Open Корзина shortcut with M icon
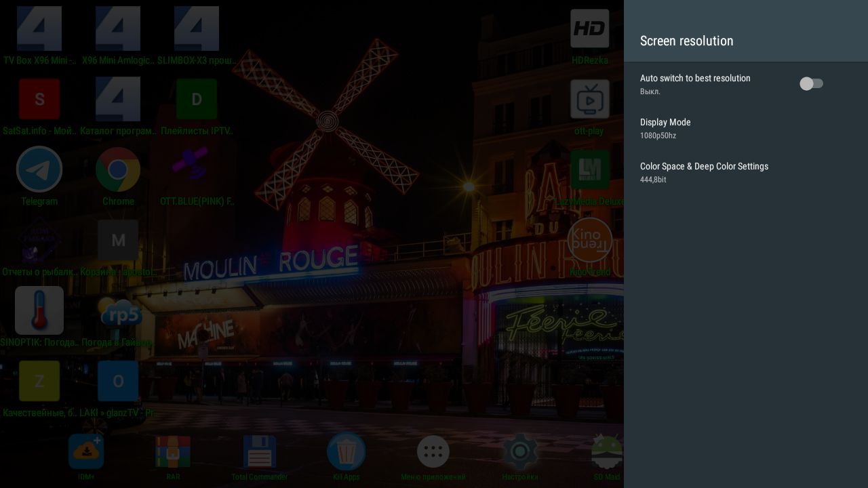Image resolution: width=868 pixels, height=488 pixels. (x=118, y=240)
